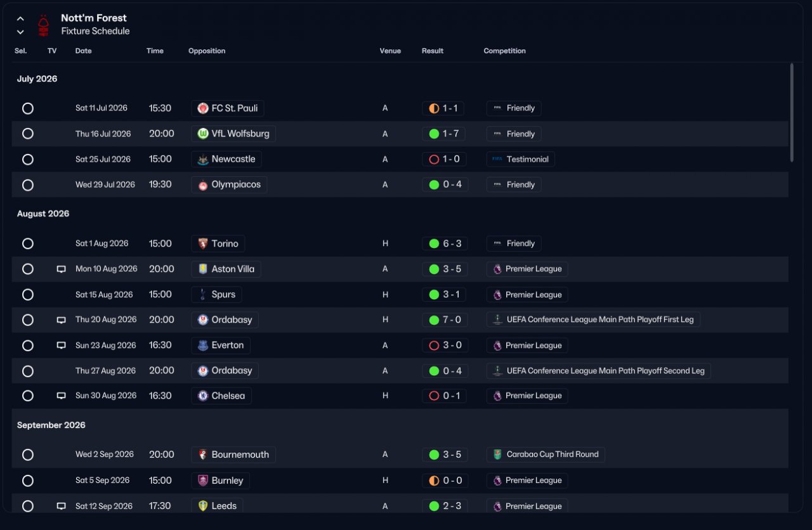Image resolution: width=812 pixels, height=530 pixels.
Task: Click the Nott'm Forest club crest
Action: 43,25
